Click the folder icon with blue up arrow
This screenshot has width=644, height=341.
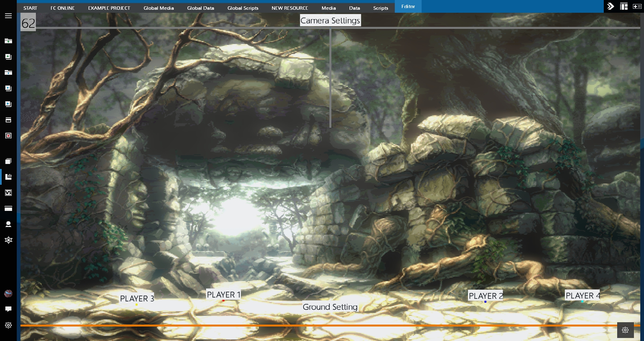point(8,72)
